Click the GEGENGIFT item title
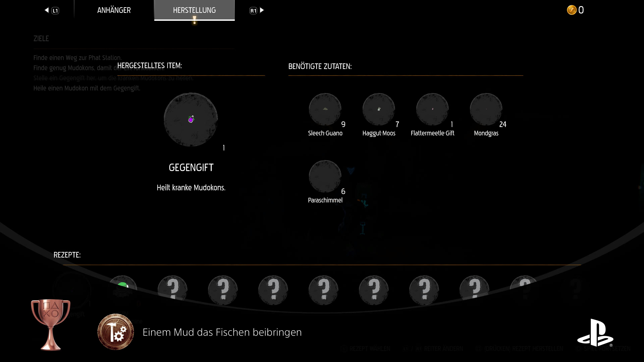Viewport: 644px width, 362px height. [x=191, y=167]
